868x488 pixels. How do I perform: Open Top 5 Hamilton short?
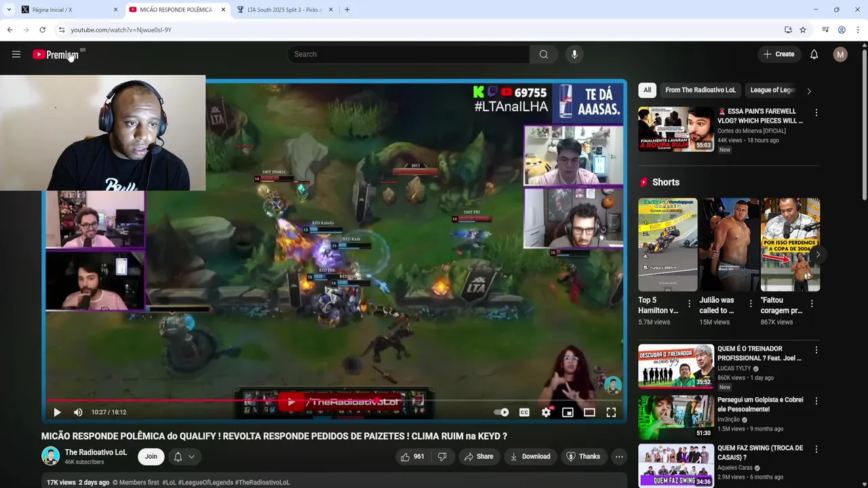click(x=667, y=245)
